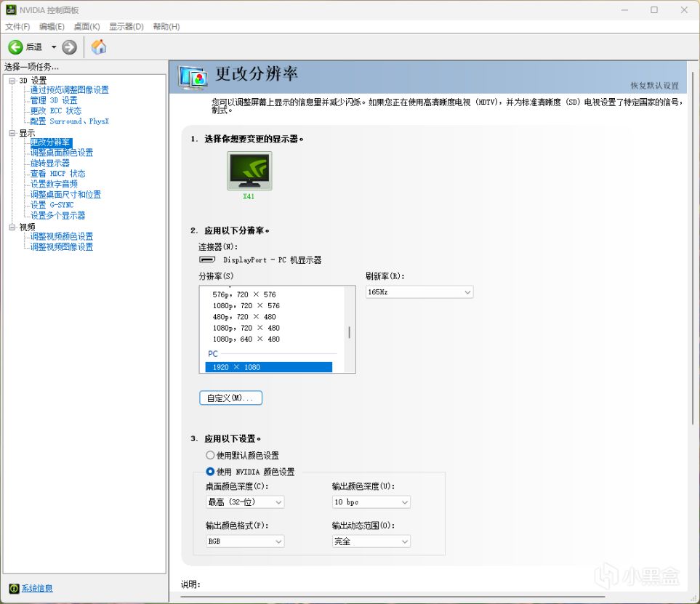Minimize the NVIDIA control panel window

[x=624, y=10]
